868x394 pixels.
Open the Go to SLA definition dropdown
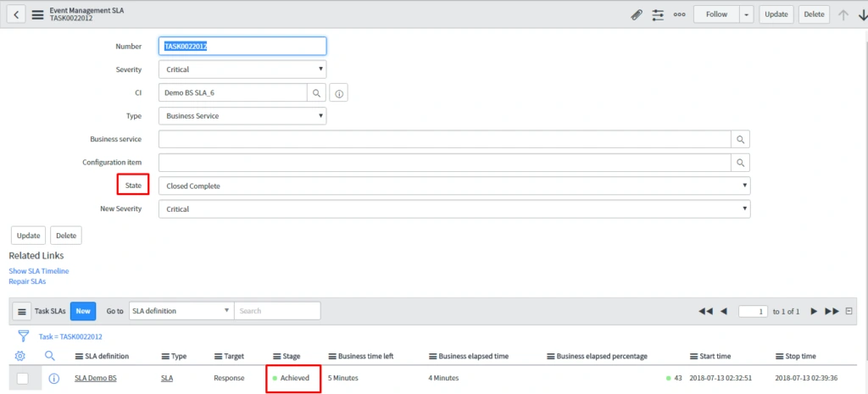pos(181,311)
